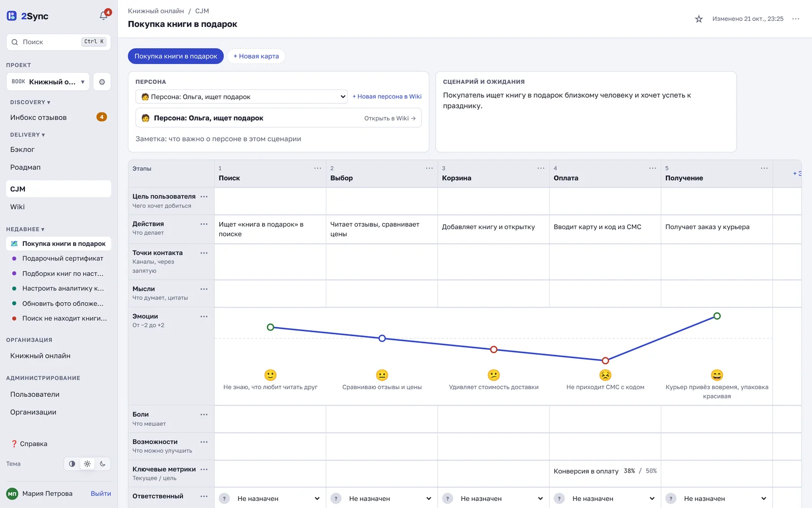
Task: Open the persona select dropdown
Action: (x=242, y=97)
